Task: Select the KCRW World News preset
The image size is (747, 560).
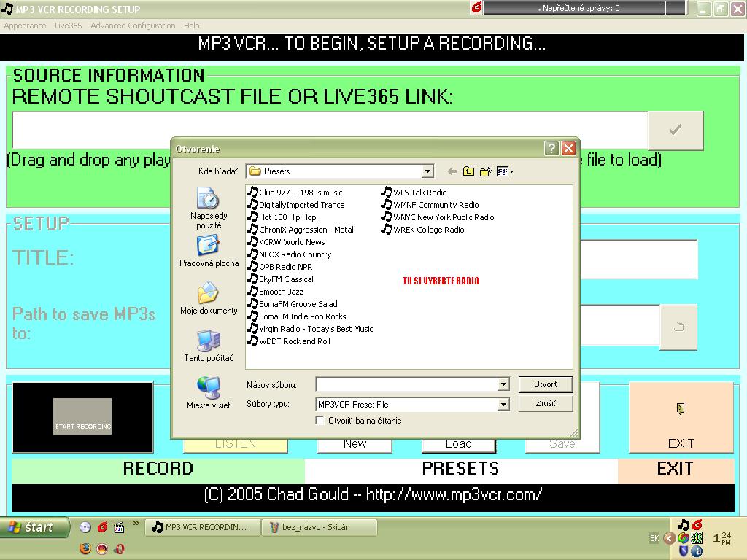Action: click(292, 242)
